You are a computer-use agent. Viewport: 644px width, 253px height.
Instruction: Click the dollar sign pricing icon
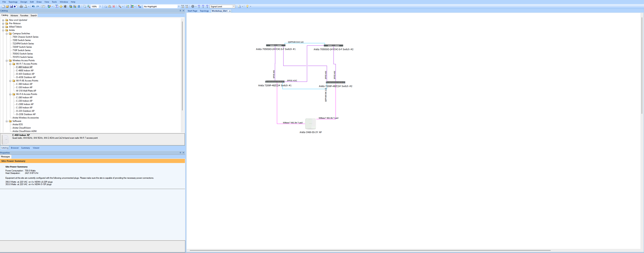coord(57,7)
